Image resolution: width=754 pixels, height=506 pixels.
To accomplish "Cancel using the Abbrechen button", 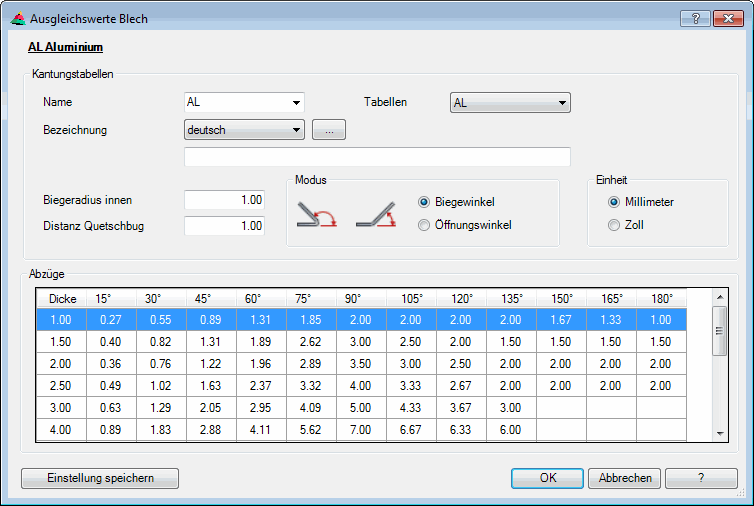I will coord(625,478).
